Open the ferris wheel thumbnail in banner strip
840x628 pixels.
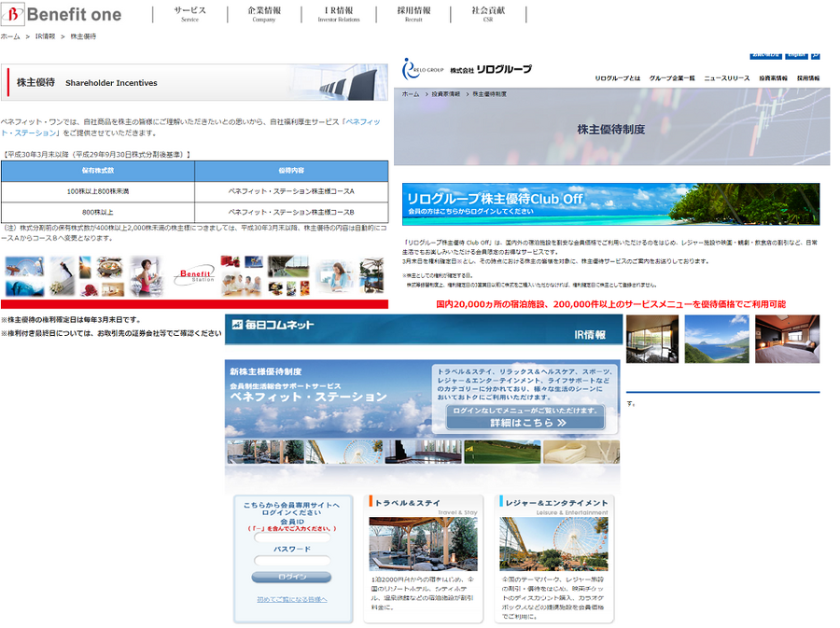click(343, 452)
